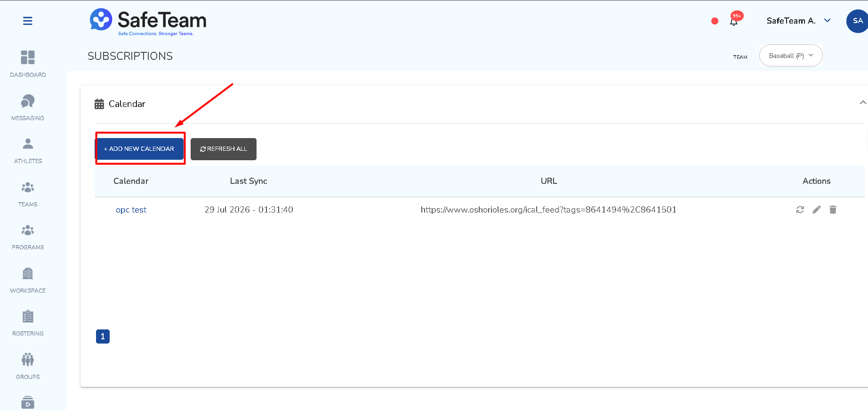This screenshot has width=868, height=410.
Task: Click the SUBSCRIPTIONS page title
Action: 130,56
